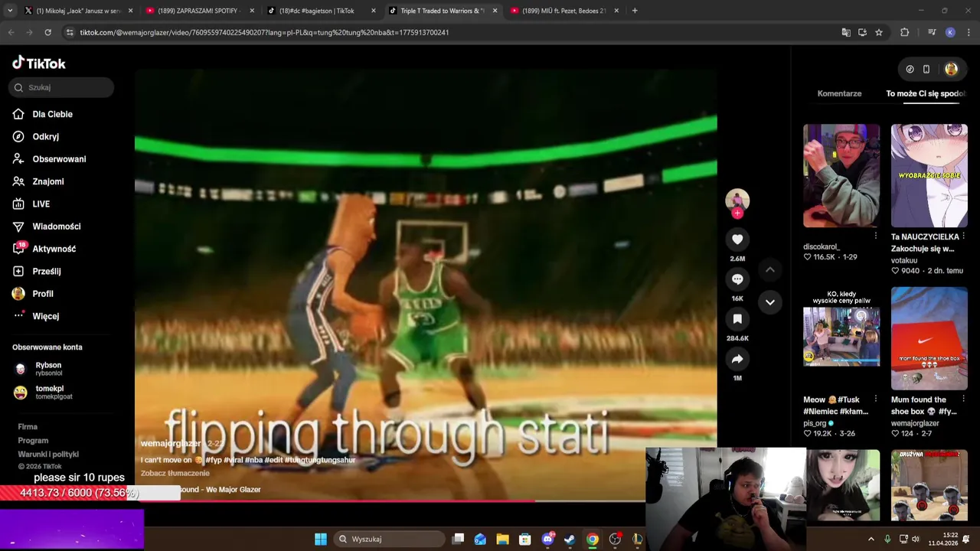Like the video with heart icon
The width and height of the screenshot is (980, 551).
[x=737, y=240]
